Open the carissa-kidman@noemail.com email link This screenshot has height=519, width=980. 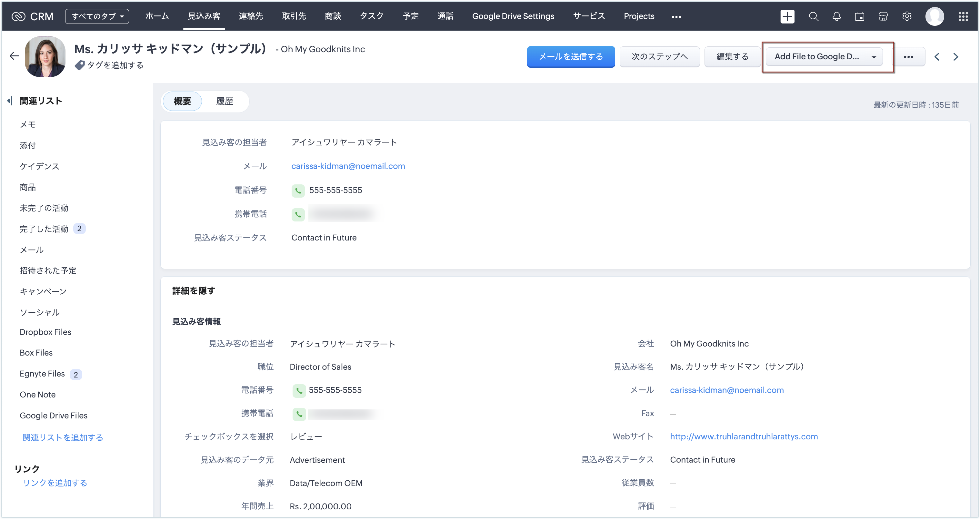pyautogui.click(x=348, y=166)
